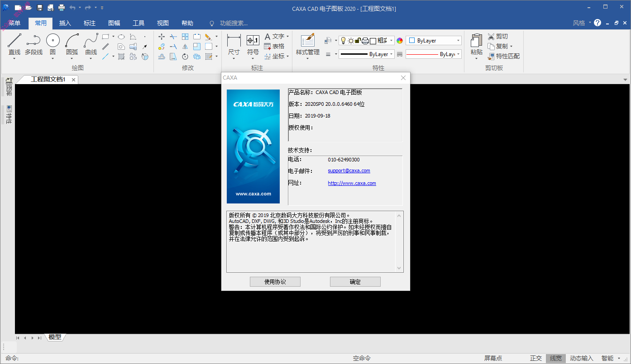Screen dimensions: 631x364
Task: Select the mirror tool in 修改 group
Action: pos(185,47)
